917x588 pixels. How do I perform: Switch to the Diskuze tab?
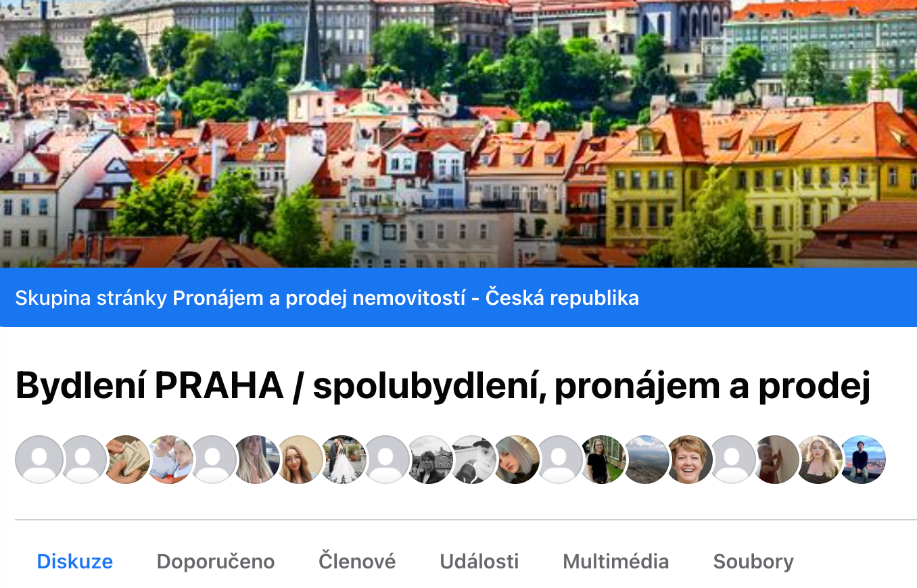pyautogui.click(x=74, y=562)
